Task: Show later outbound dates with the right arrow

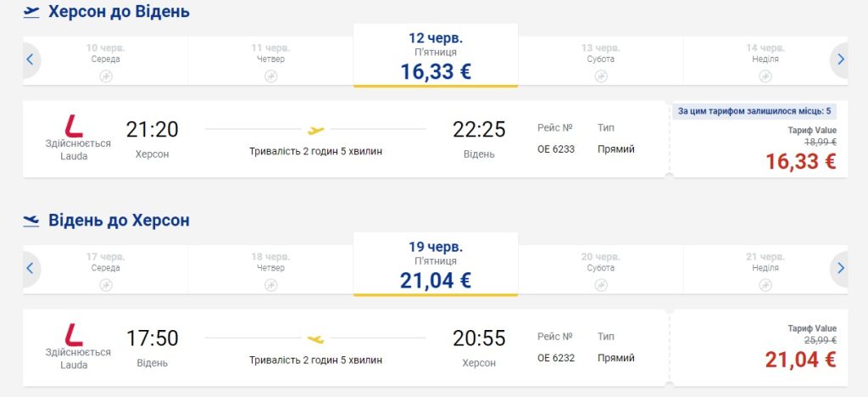Action: [840, 59]
